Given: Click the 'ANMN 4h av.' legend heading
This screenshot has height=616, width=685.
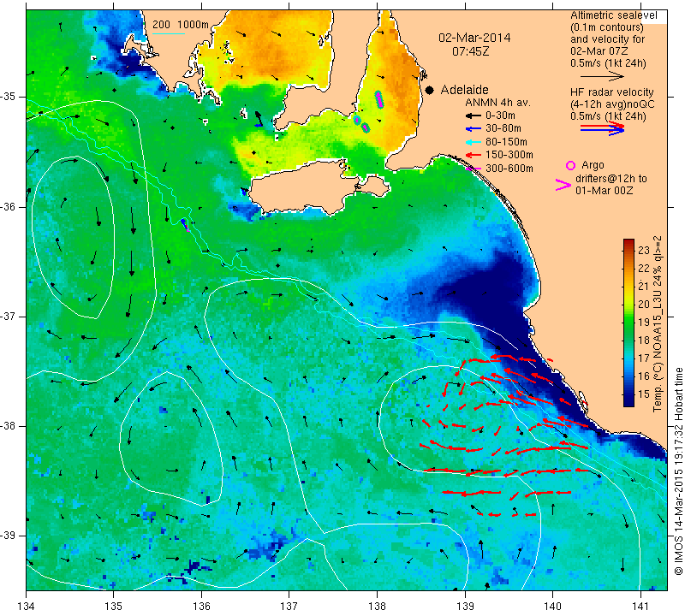Looking at the screenshot, I should coord(497,103).
